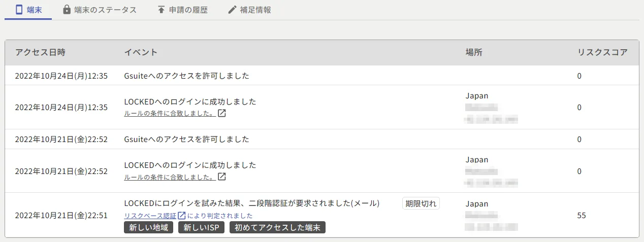The image size is (644, 242).
Task: Open external-link icon in the 10月24日 12:35 rule row
Action: pyautogui.click(x=221, y=113)
